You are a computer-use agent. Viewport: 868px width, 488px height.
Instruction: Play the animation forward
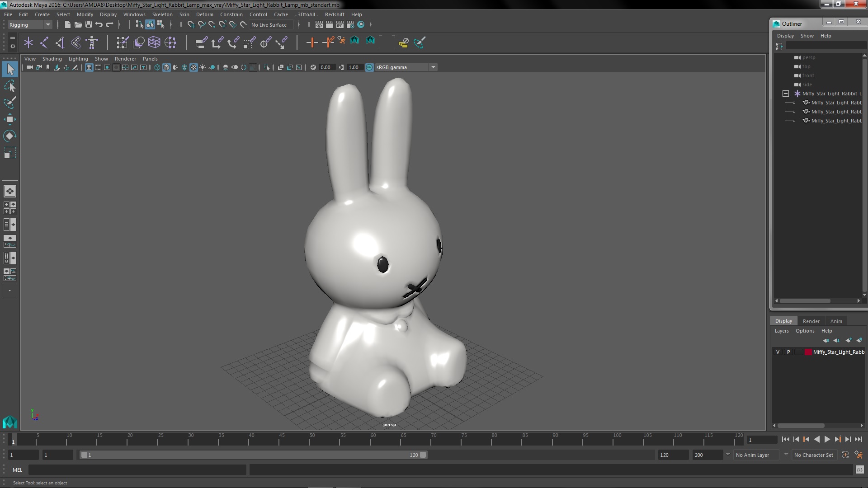coord(827,439)
